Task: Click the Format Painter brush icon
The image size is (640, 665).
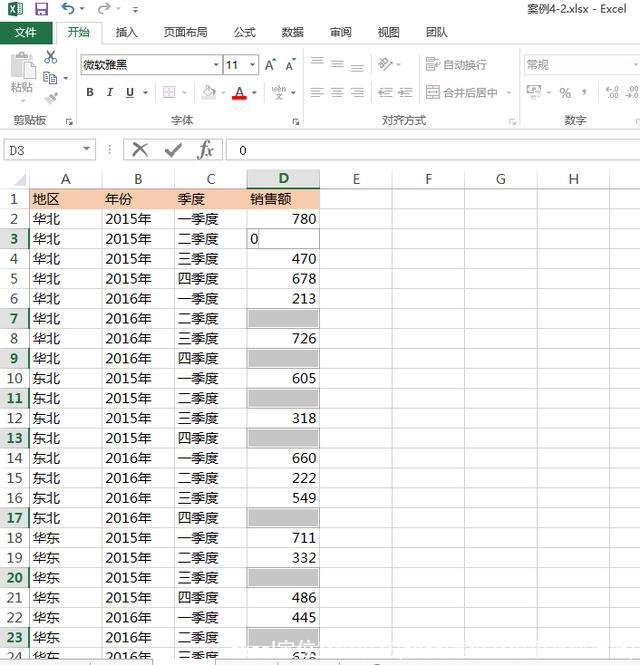Action: (x=51, y=98)
